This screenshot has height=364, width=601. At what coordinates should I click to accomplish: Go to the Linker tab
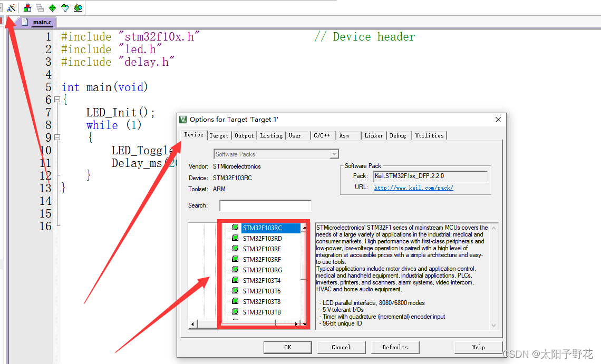374,135
